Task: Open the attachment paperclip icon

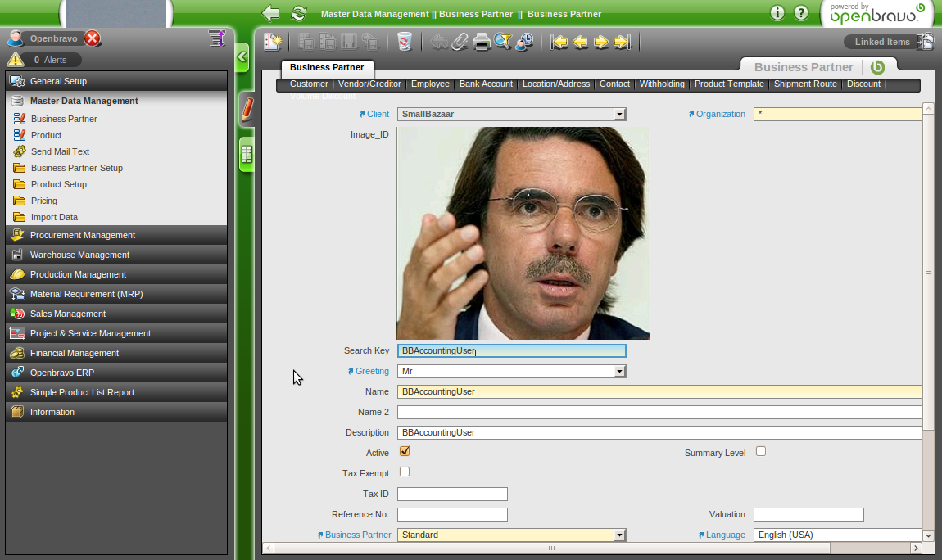Action: [460, 42]
